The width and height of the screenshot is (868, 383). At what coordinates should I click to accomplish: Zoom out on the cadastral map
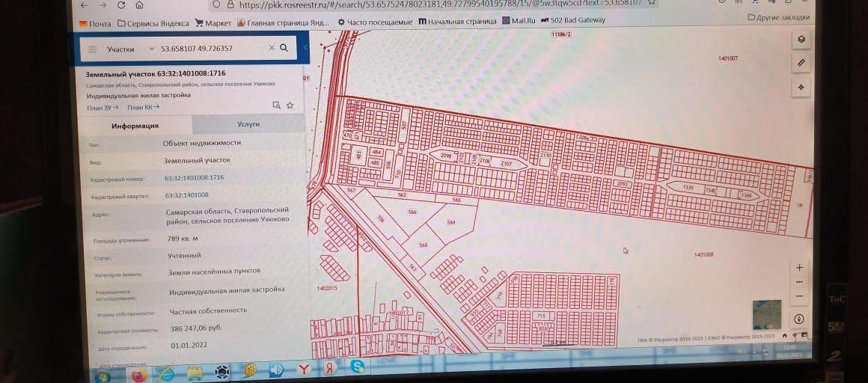[799, 295]
